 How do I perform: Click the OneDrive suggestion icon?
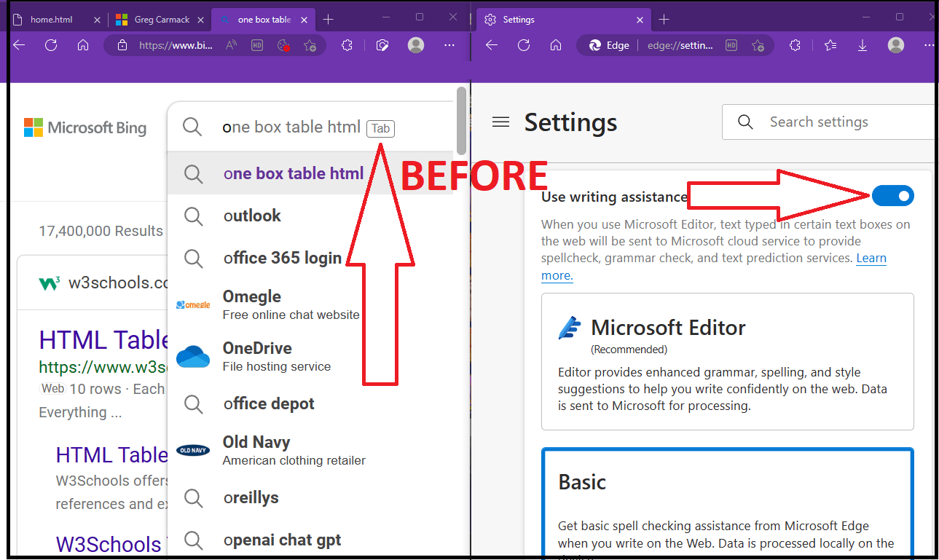point(192,355)
